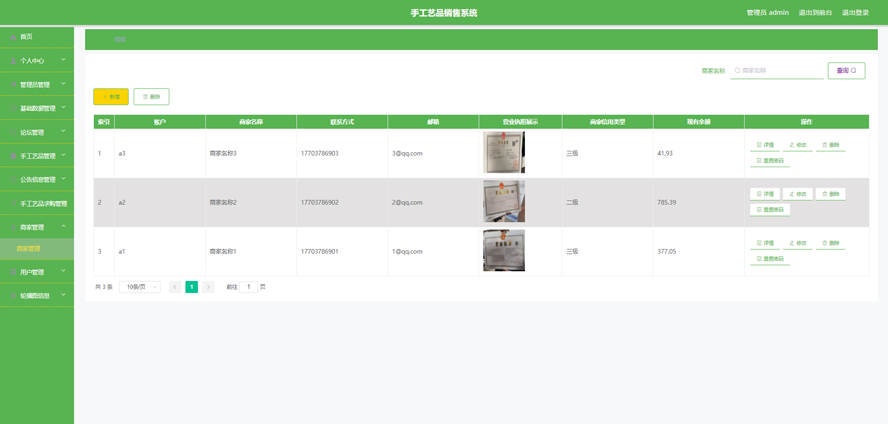888x424 pixels.
Task: Click the 删除 button in a3 row
Action: (831, 145)
